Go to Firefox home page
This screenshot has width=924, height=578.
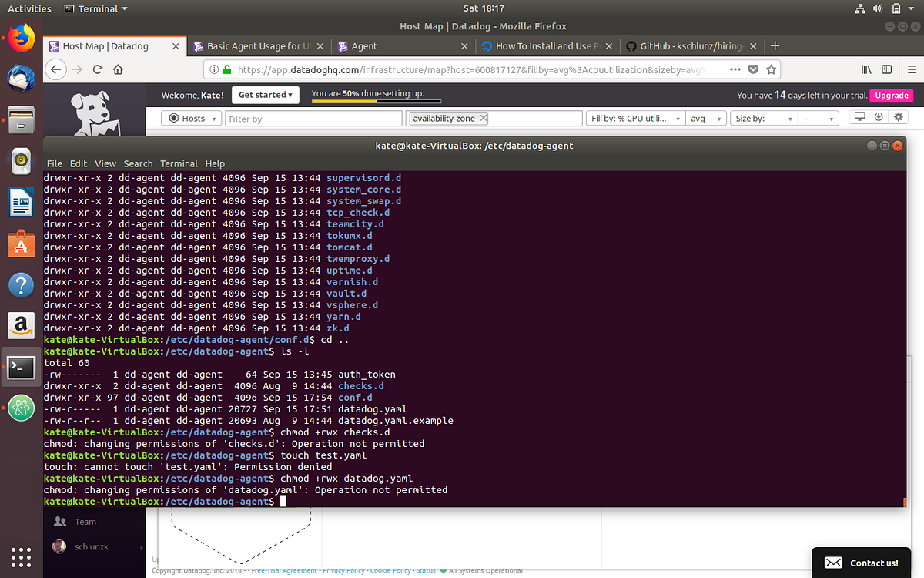pyautogui.click(x=118, y=69)
